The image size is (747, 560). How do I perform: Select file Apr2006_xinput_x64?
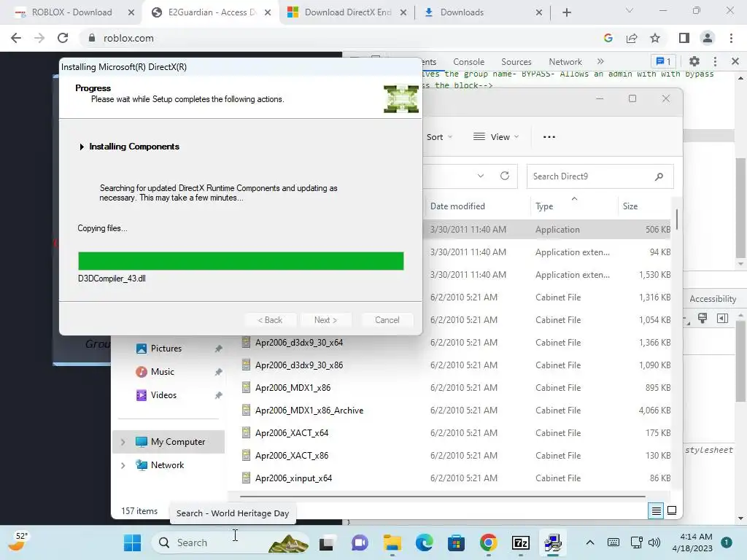click(x=293, y=478)
